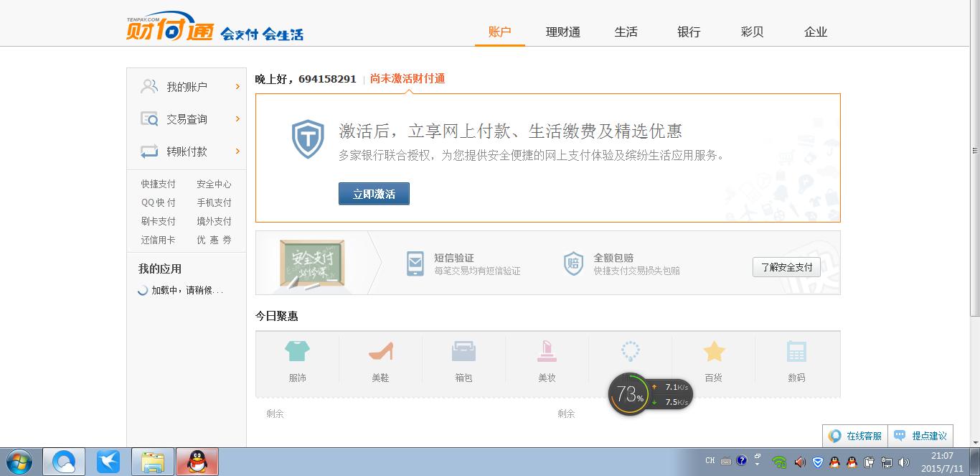Image resolution: width=980 pixels, height=476 pixels.
Task: Open Windows Explorer from the taskbar
Action: (x=153, y=462)
